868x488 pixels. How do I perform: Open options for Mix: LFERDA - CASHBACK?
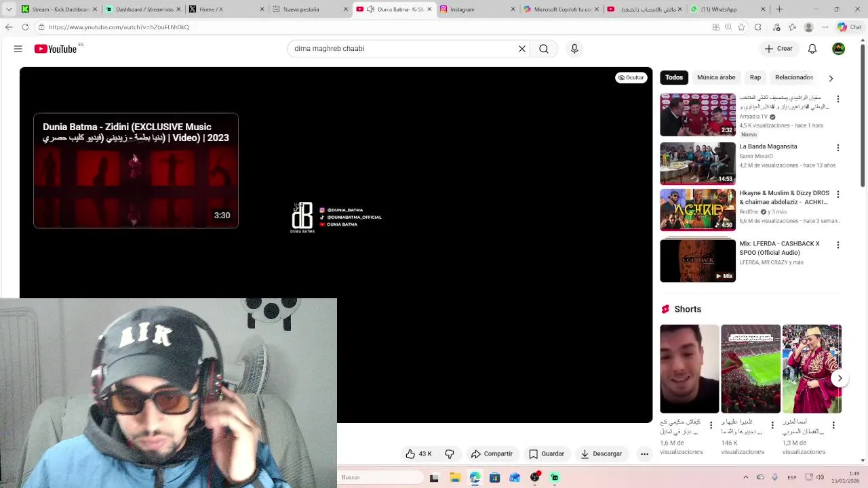pyautogui.click(x=838, y=245)
